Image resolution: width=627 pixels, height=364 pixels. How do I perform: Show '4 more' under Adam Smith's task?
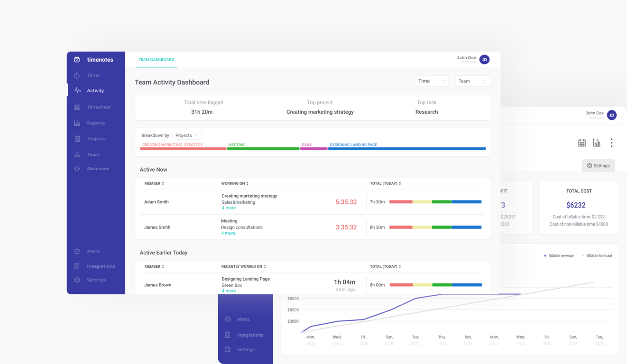pyautogui.click(x=229, y=208)
